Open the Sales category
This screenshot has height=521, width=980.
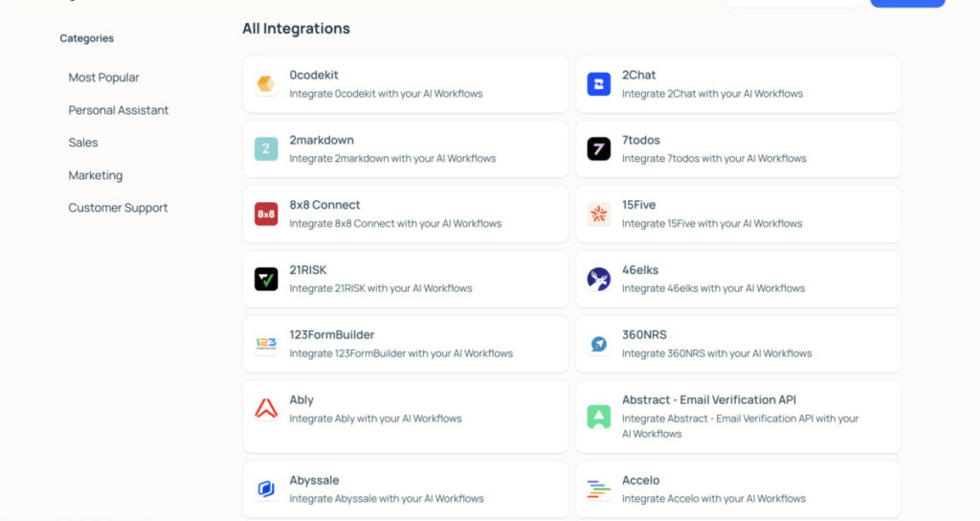tap(83, 143)
